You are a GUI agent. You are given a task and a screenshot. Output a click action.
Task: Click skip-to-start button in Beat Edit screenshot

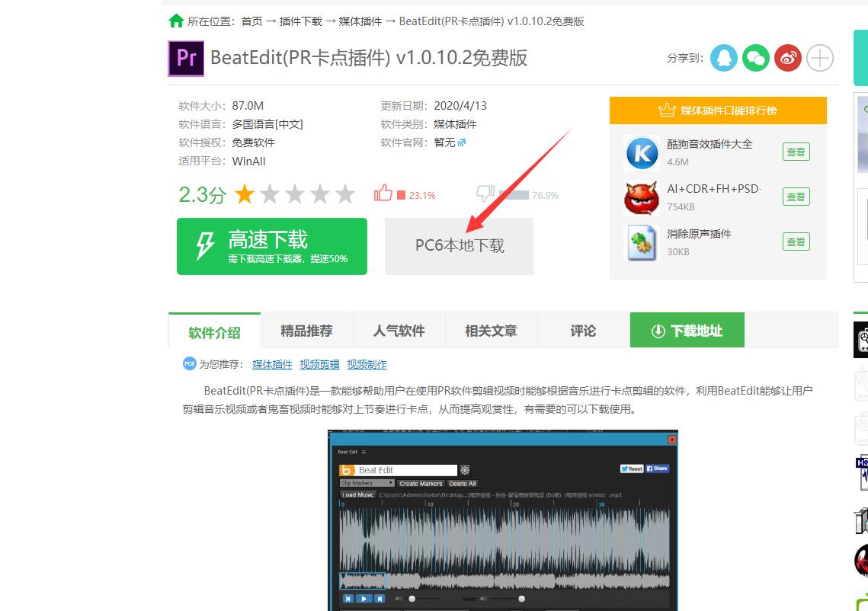coord(348,598)
